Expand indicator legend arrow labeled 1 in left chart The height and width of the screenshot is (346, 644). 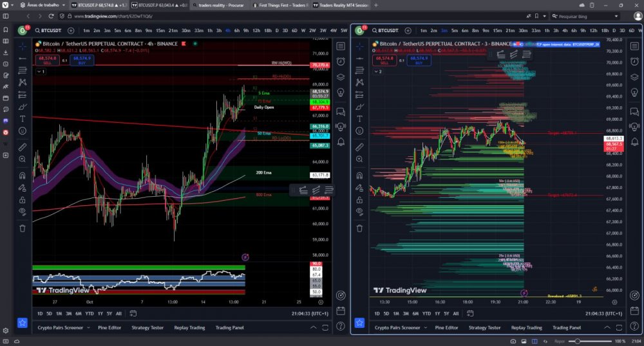click(x=41, y=71)
